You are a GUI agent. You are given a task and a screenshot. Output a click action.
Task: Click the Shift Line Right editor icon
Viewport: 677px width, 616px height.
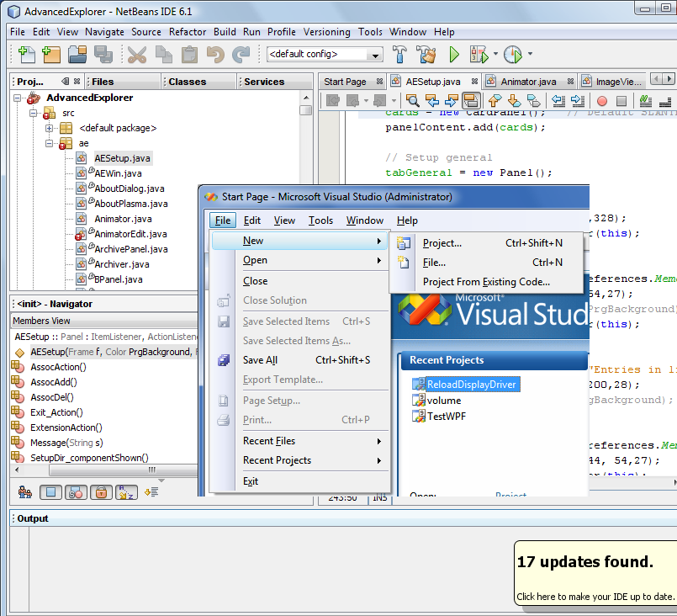[578, 101]
